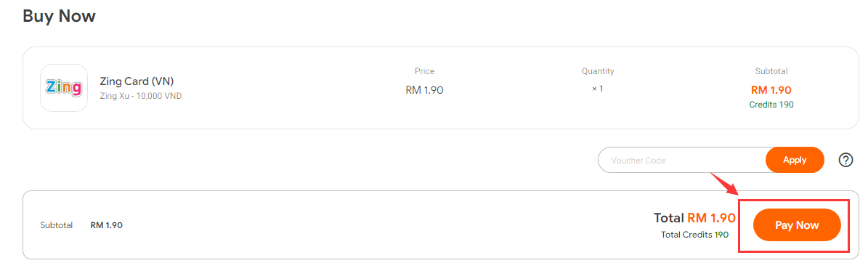Click the Apply voucher button
This screenshot has height=279, width=868.
pos(795,160)
